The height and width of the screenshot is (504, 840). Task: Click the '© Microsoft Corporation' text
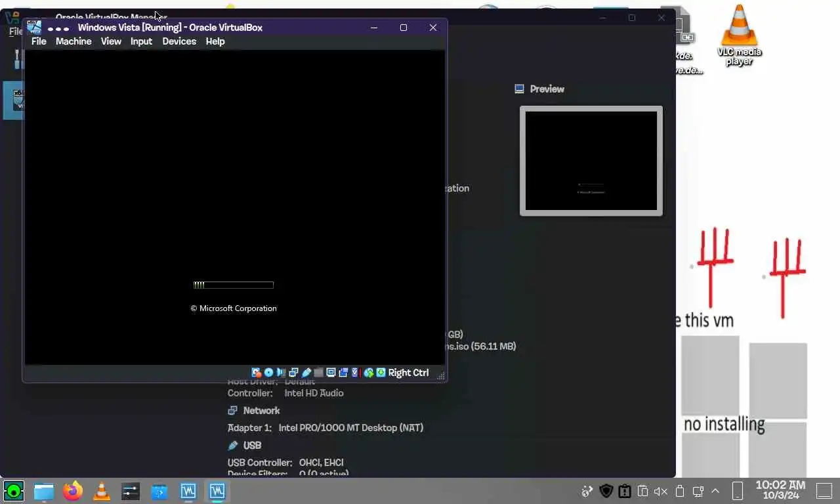point(234,308)
